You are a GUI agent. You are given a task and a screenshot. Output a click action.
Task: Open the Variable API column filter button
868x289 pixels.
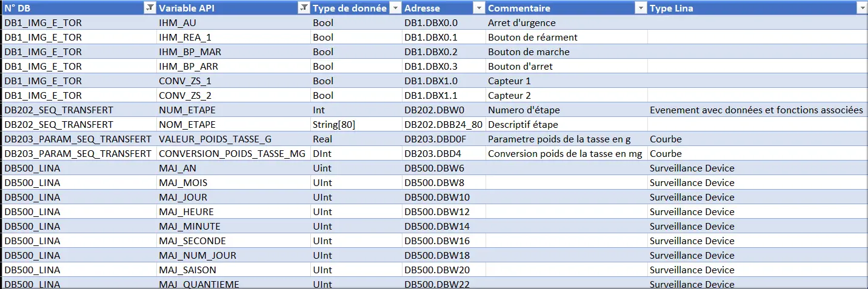[x=304, y=8]
